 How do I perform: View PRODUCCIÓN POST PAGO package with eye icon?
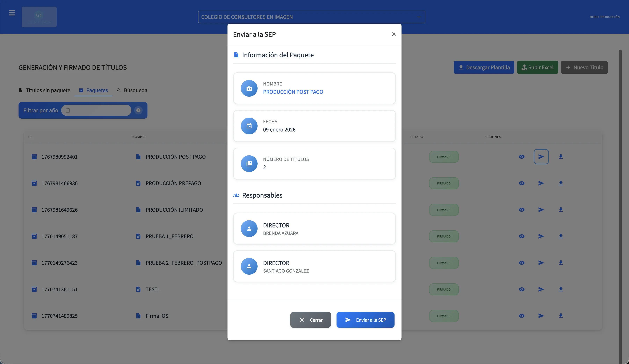[x=521, y=157]
